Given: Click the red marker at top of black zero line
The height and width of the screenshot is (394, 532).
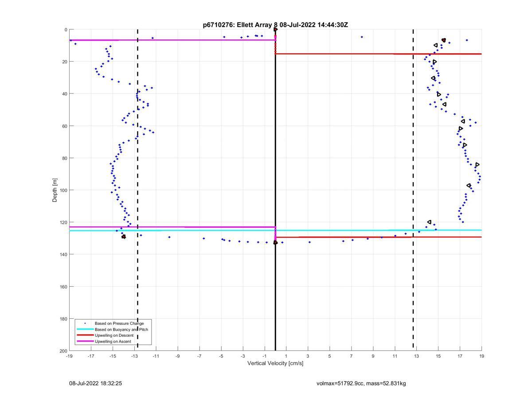Looking at the screenshot, I should click(275, 30).
